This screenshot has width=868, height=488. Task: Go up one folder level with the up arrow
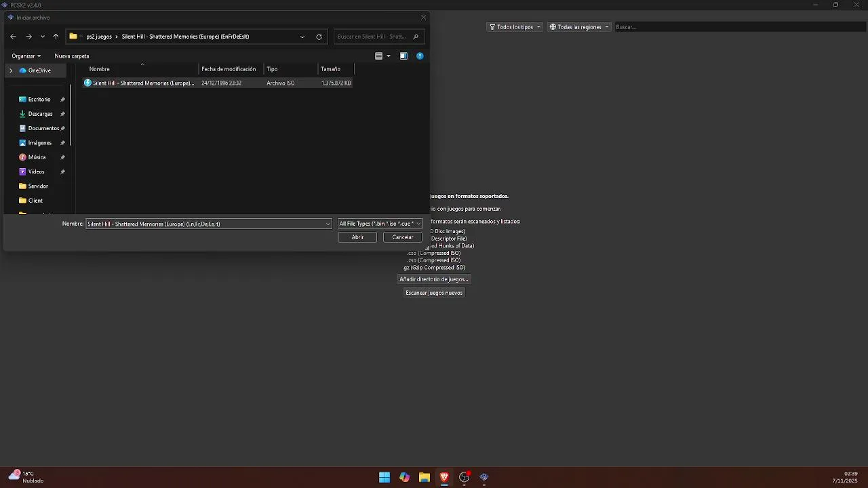[56, 37]
